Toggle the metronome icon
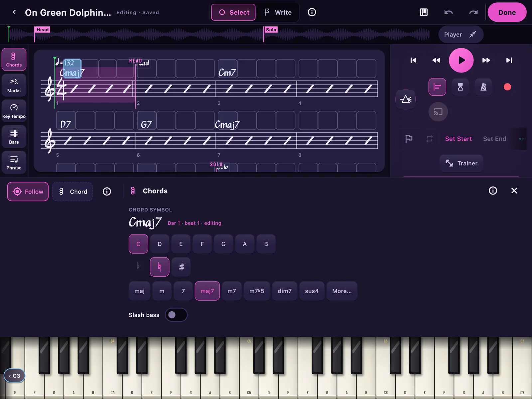532x399 pixels. pyautogui.click(x=483, y=87)
